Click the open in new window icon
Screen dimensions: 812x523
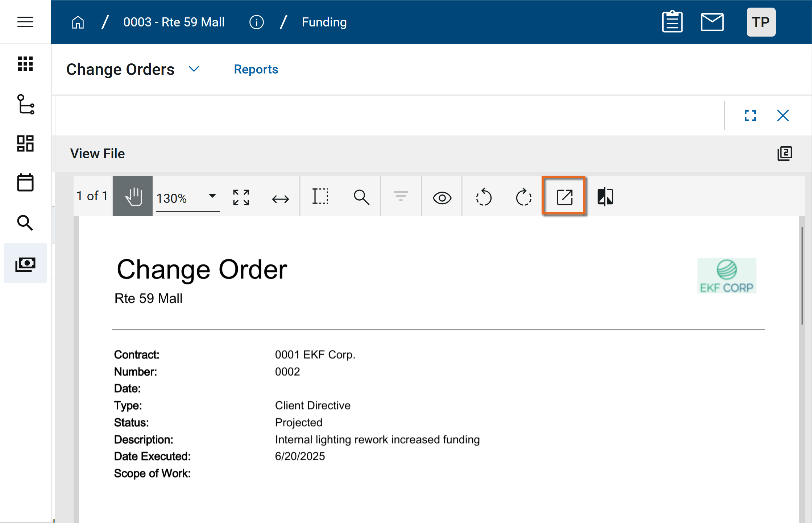click(564, 197)
